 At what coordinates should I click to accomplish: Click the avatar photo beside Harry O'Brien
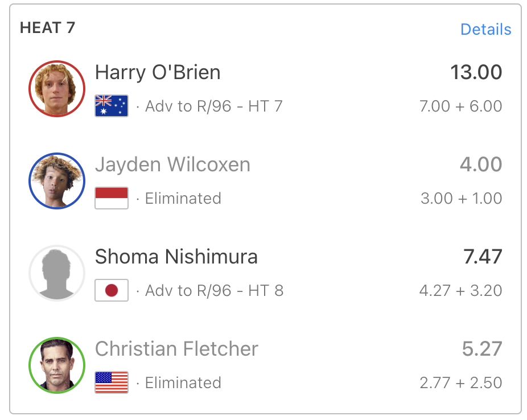pos(56,89)
